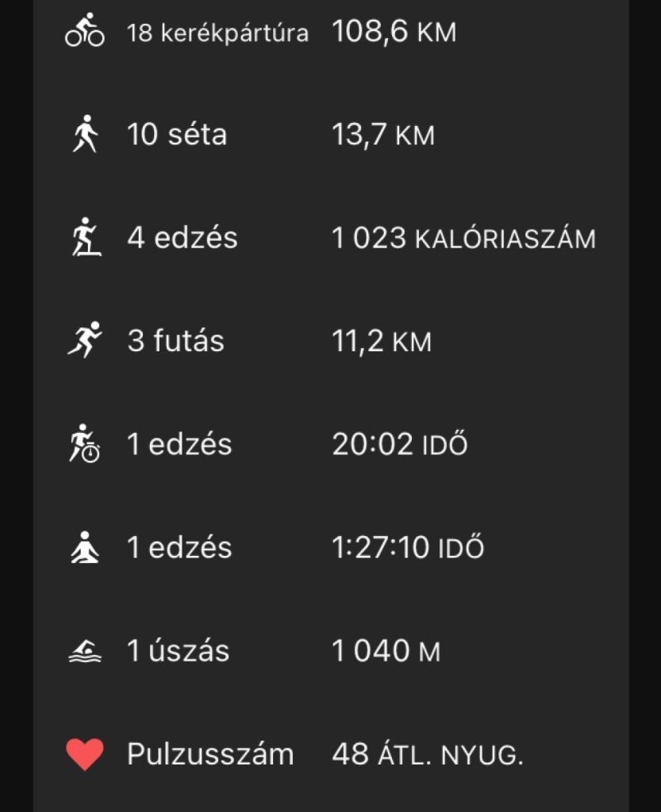Select the 10 séta label
Viewport: 661px width, 812px height.
177,135
